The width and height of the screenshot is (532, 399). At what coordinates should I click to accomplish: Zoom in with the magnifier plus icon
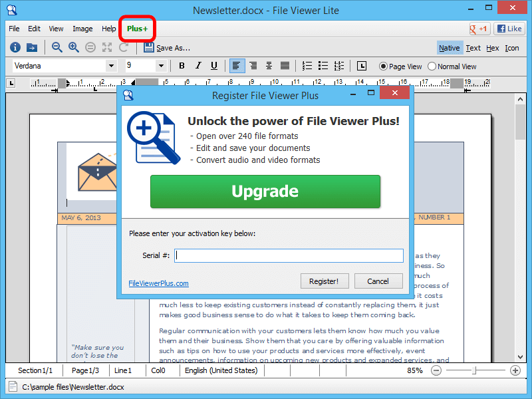pos(74,47)
